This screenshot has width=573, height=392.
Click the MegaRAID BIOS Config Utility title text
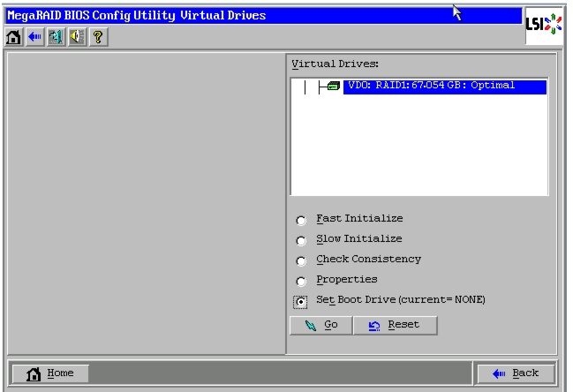click(x=136, y=16)
